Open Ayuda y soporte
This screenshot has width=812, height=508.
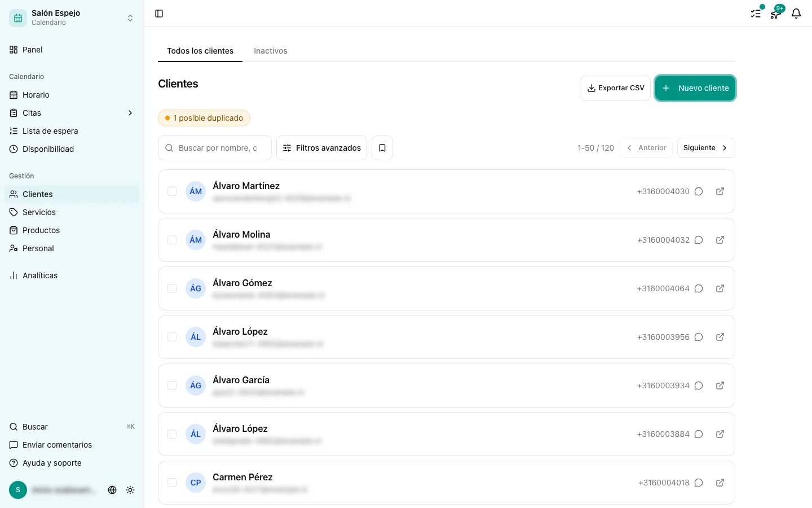pyautogui.click(x=72, y=463)
